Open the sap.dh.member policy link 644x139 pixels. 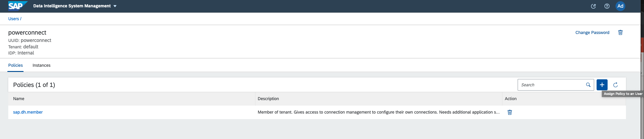point(28,112)
